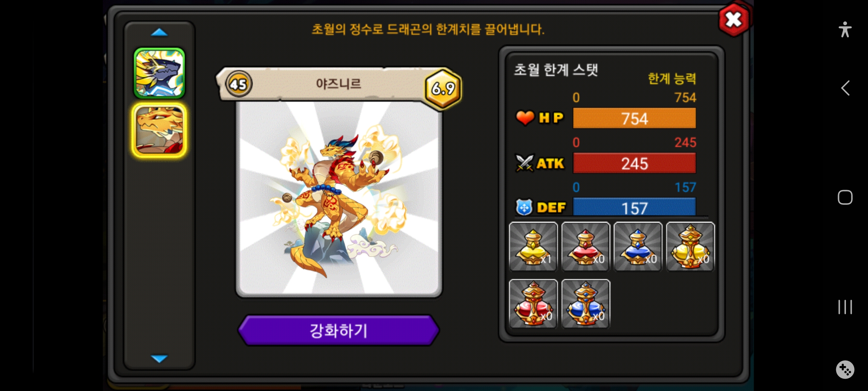Choose the blue dragon thumbnail in sidebar
The image size is (868, 391).
[x=159, y=73]
